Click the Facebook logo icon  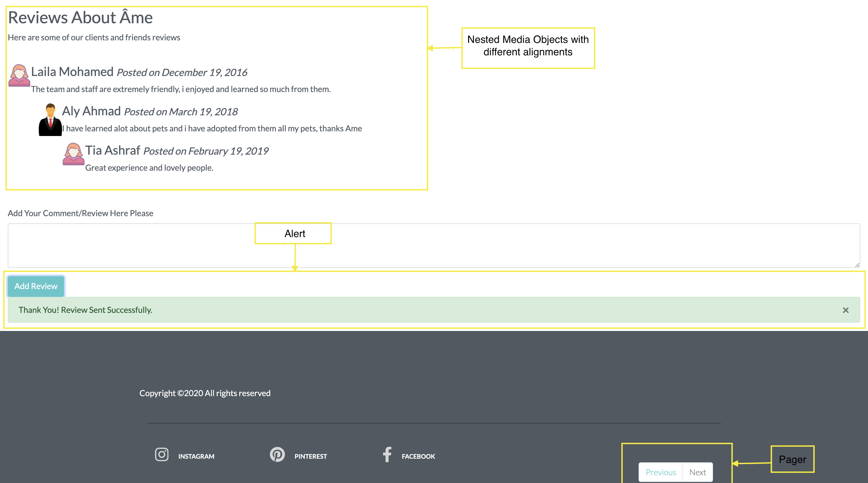click(x=387, y=455)
